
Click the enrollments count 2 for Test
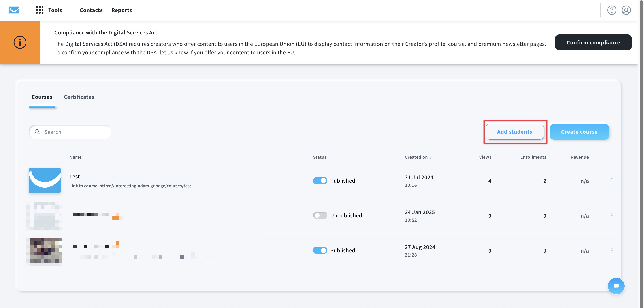(x=544, y=181)
